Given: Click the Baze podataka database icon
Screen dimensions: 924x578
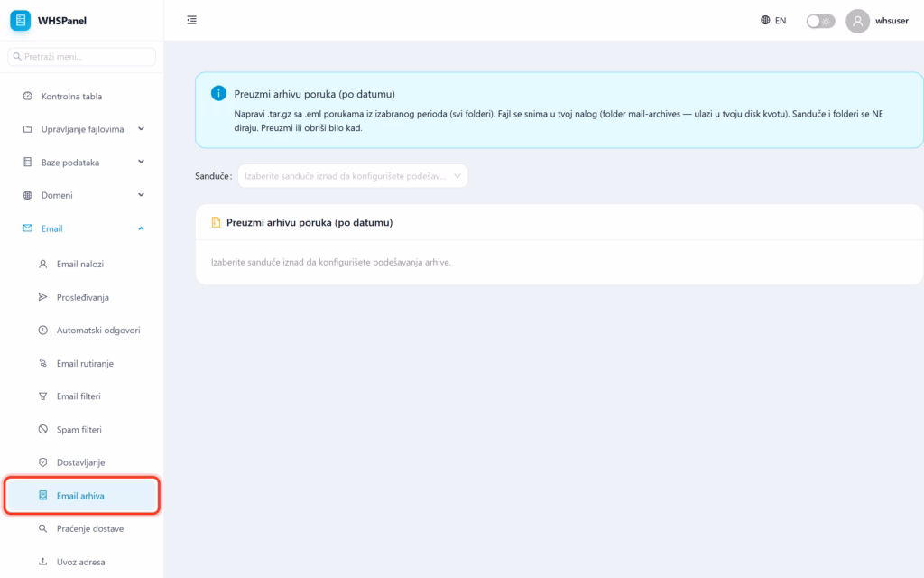Looking at the screenshot, I should click(x=28, y=163).
